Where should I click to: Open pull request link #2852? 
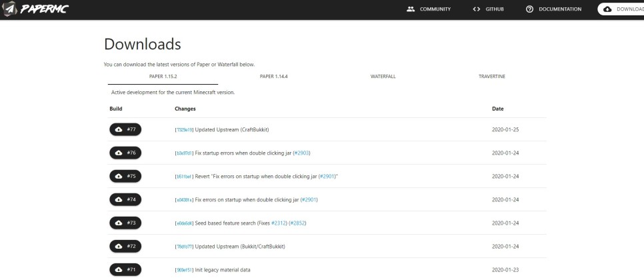[297, 223]
